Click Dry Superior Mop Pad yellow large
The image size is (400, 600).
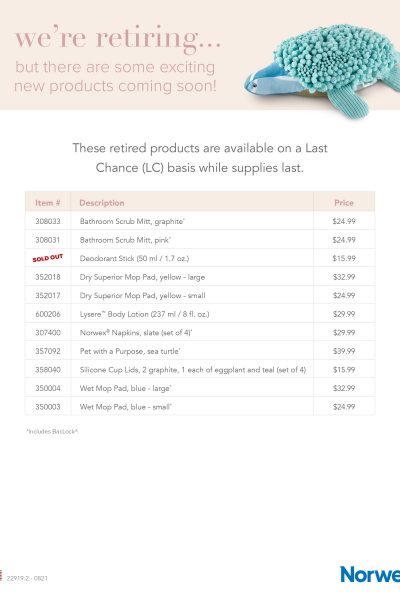tap(142, 277)
